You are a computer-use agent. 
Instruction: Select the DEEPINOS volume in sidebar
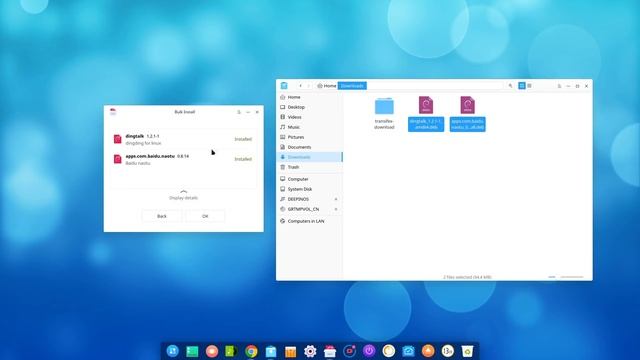point(309,199)
